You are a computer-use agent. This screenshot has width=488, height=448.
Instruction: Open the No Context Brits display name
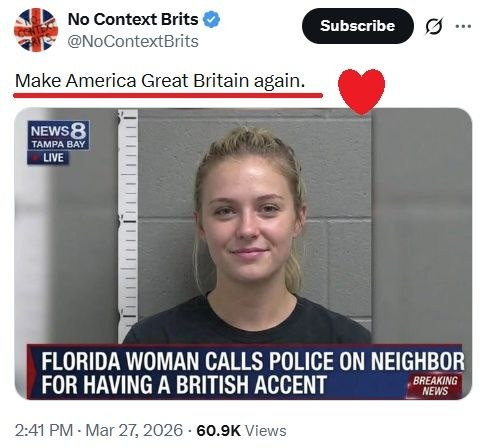point(133,19)
